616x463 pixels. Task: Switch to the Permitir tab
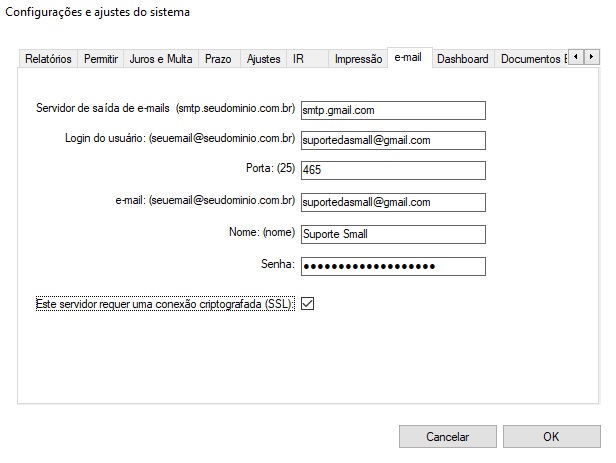click(x=101, y=60)
